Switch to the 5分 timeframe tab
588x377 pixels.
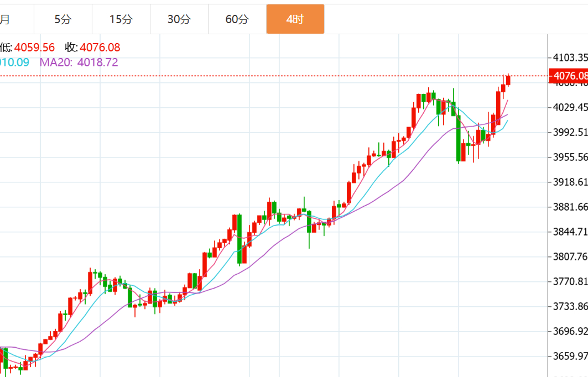point(63,19)
